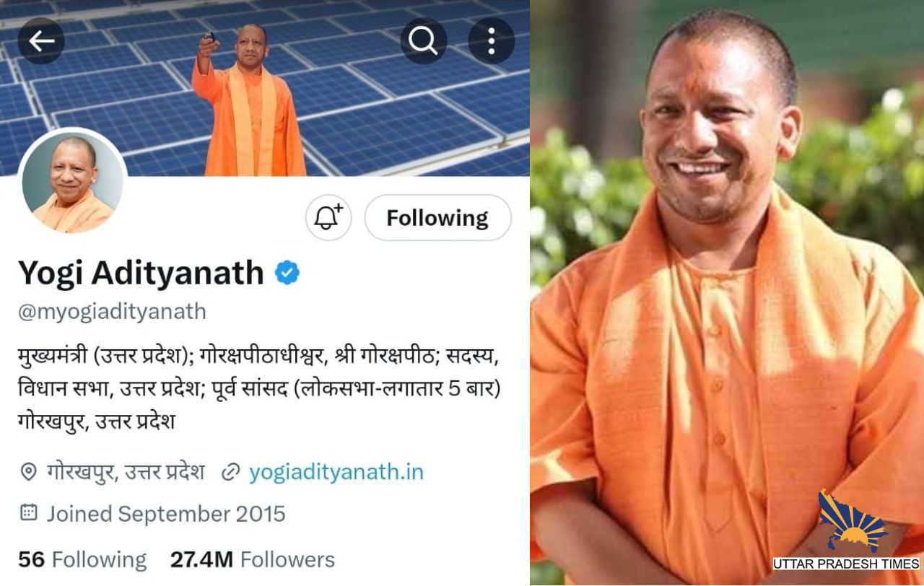Click the Hindi bio description text

coord(260,389)
